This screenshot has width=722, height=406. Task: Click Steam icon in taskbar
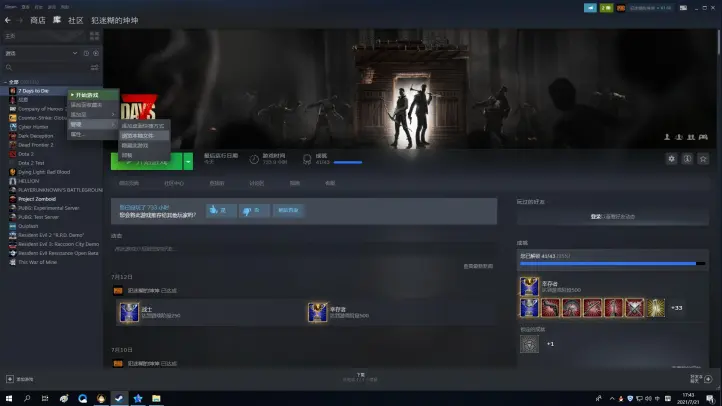(119, 398)
